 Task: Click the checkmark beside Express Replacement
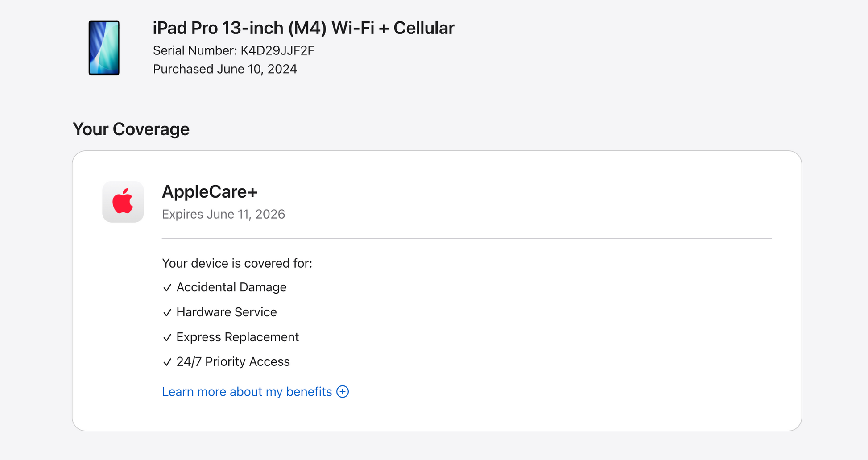coord(167,338)
